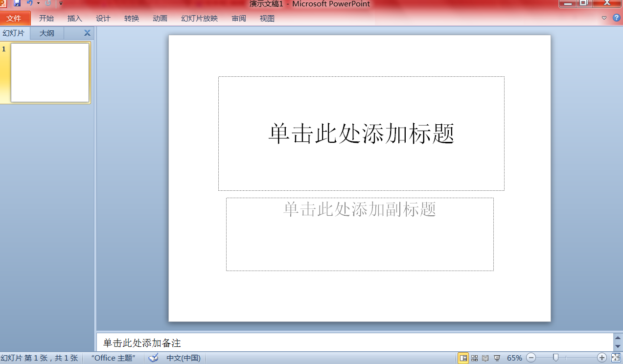Open the 文件 tab

[x=14, y=19]
